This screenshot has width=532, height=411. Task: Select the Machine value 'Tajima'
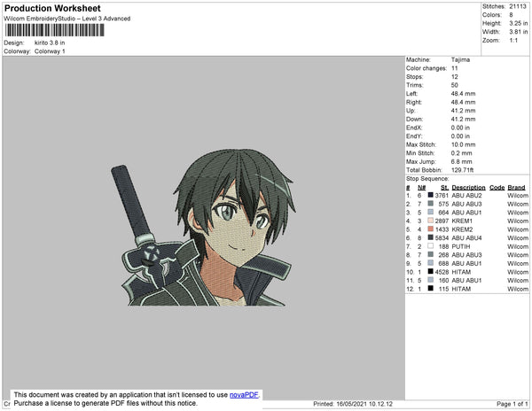click(460, 59)
